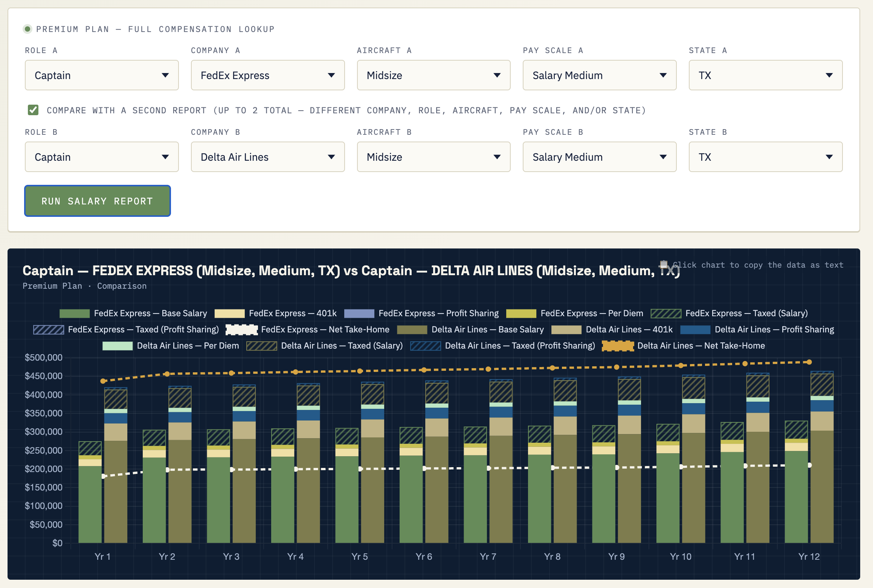Toggle Delta Air Lines Net Take-Home swatch
873x588 pixels.
(x=618, y=346)
